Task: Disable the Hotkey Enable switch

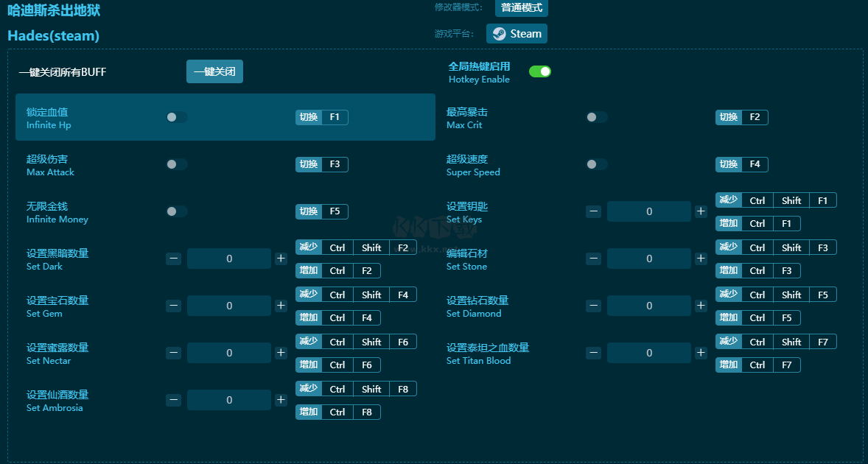Action: pos(540,71)
